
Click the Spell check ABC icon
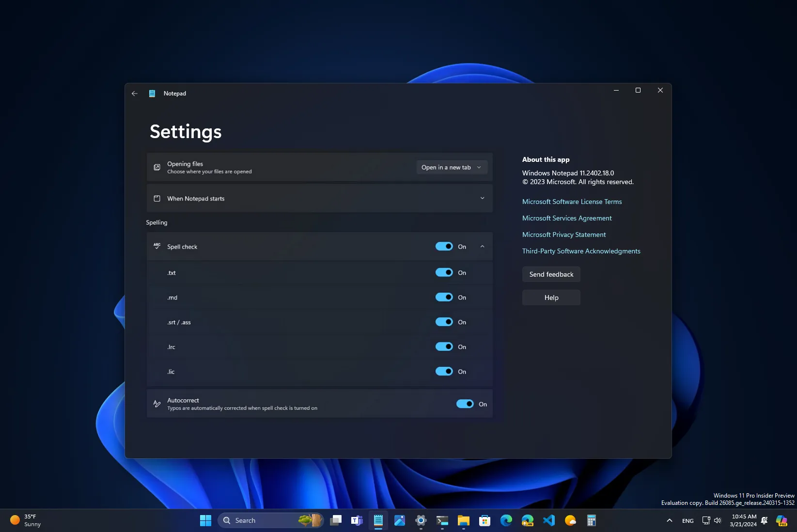(x=157, y=246)
